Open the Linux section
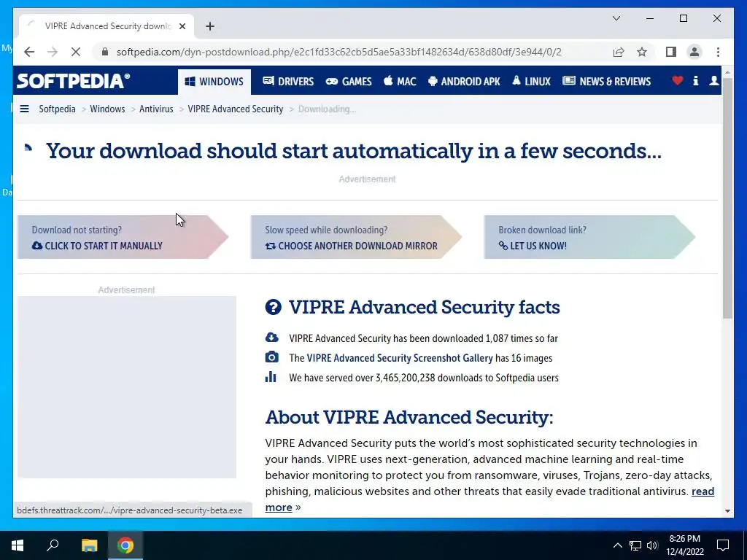The image size is (747, 560). (531, 82)
